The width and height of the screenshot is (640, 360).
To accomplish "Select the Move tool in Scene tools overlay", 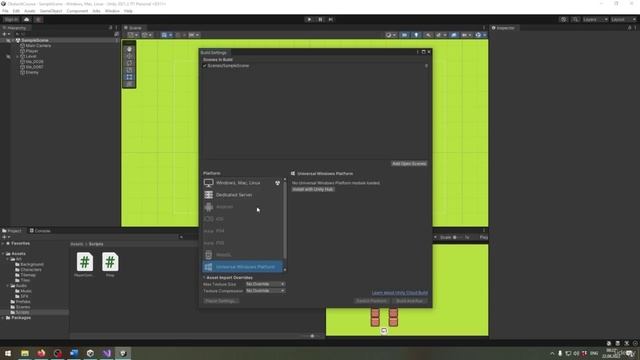I will point(129,56).
